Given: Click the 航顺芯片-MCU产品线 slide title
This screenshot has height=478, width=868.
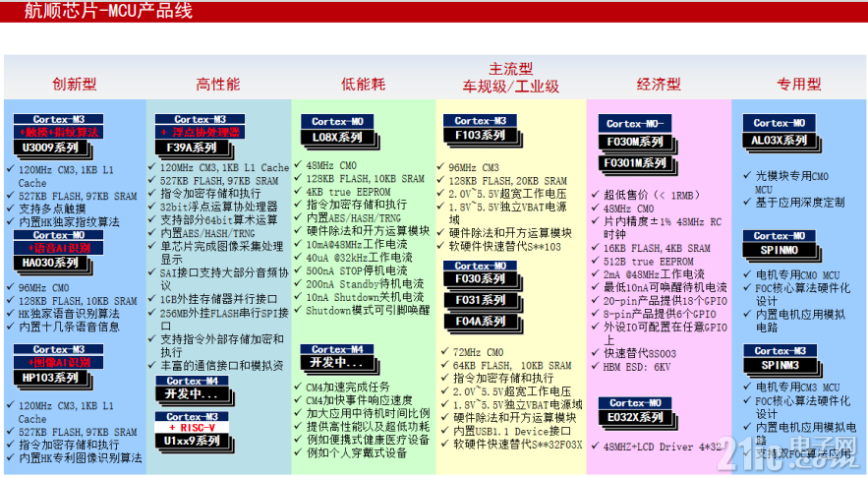Looking at the screenshot, I should point(108,11).
